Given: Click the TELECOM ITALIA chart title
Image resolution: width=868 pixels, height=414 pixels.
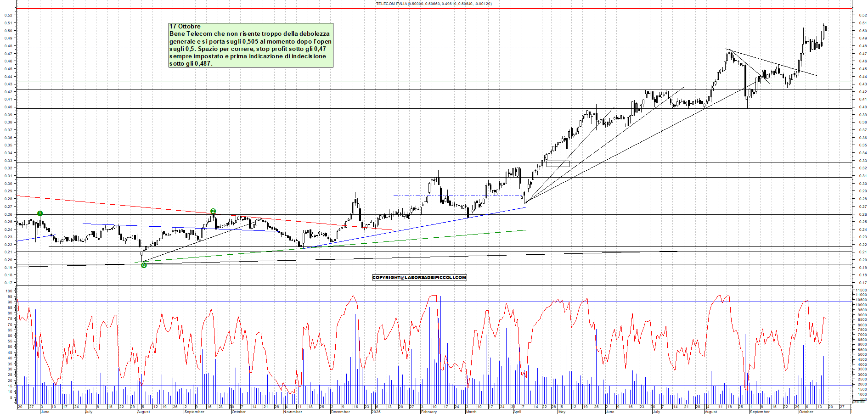Looking at the screenshot, I should (434, 4).
